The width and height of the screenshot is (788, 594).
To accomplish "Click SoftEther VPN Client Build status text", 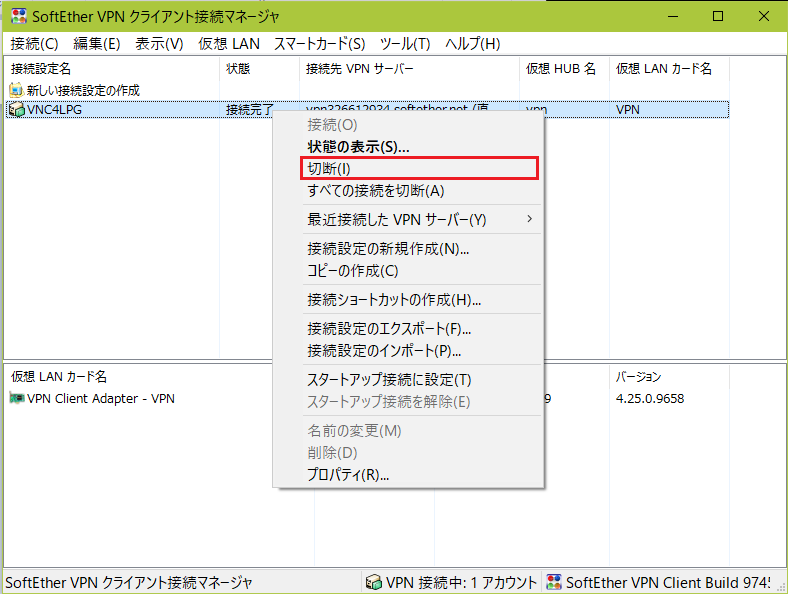I will coord(668,582).
